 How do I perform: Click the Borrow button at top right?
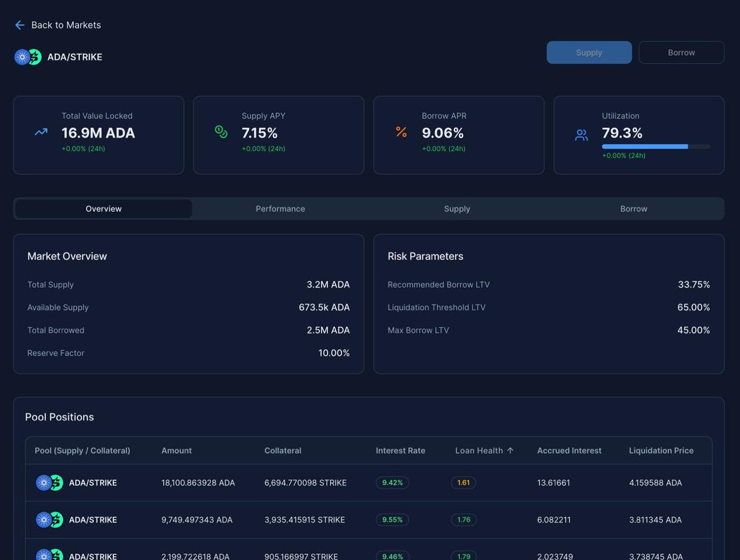pos(681,52)
